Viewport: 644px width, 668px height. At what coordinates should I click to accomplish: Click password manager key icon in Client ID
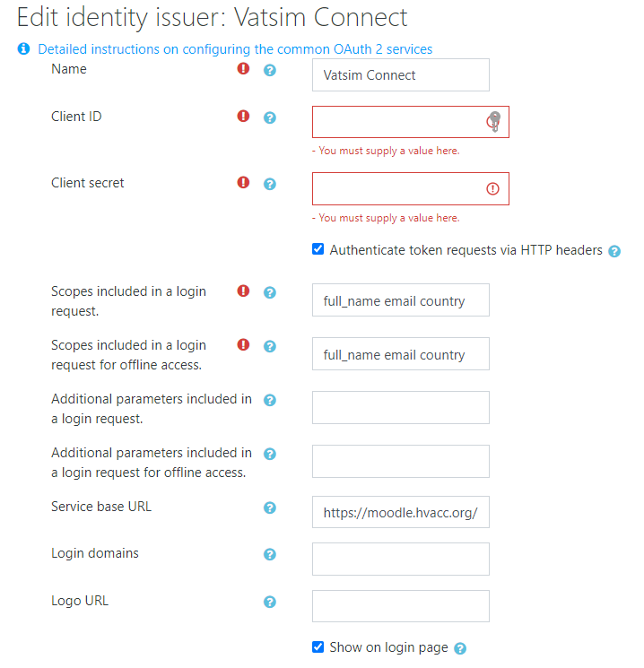pyautogui.click(x=493, y=121)
